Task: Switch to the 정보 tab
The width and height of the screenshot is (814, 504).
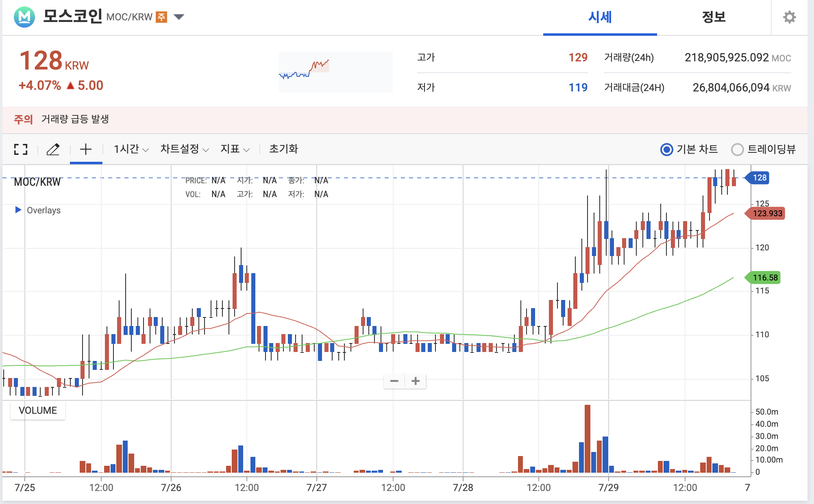Action: pos(714,17)
